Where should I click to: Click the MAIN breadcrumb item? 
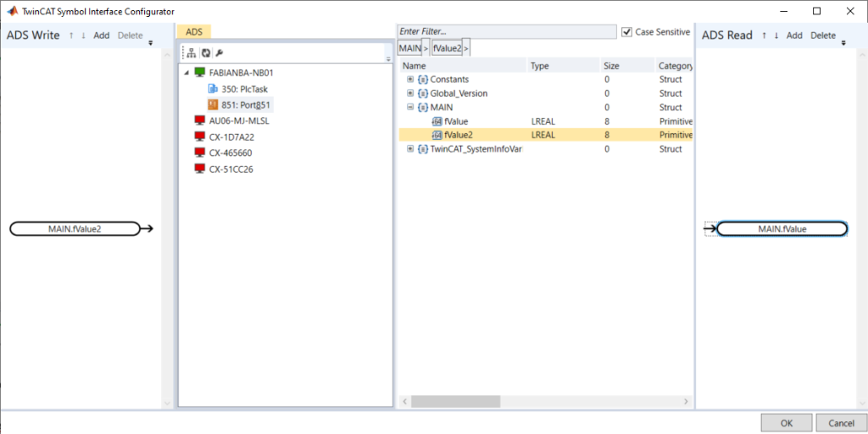(x=409, y=48)
